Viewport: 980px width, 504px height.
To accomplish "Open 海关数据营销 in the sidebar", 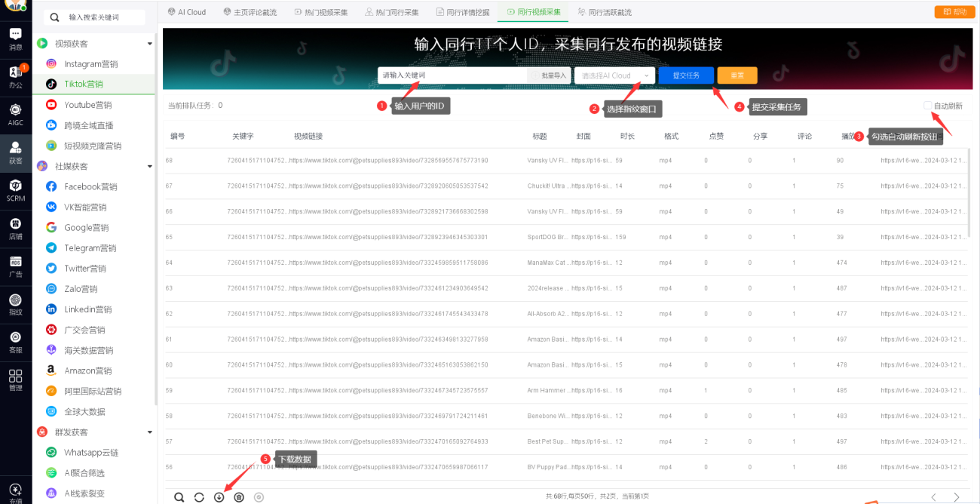I will (x=88, y=350).
